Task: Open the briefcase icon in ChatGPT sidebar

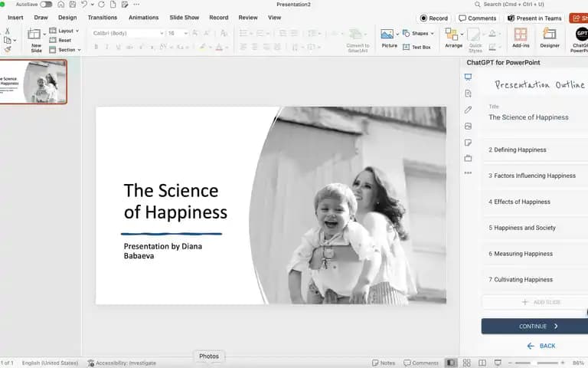Action: pyautogui.click(x=468, y=158)
